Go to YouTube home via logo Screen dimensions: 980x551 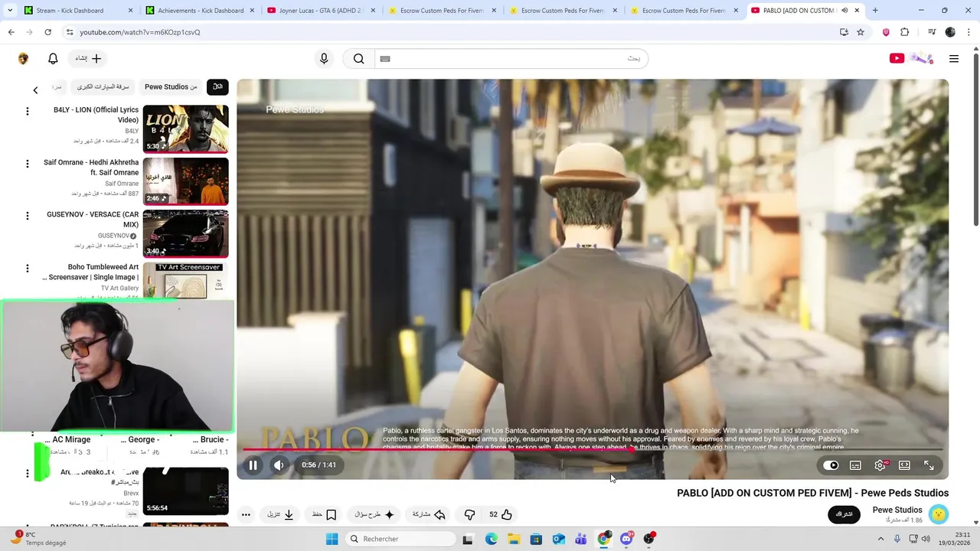(x=911, y=59)
